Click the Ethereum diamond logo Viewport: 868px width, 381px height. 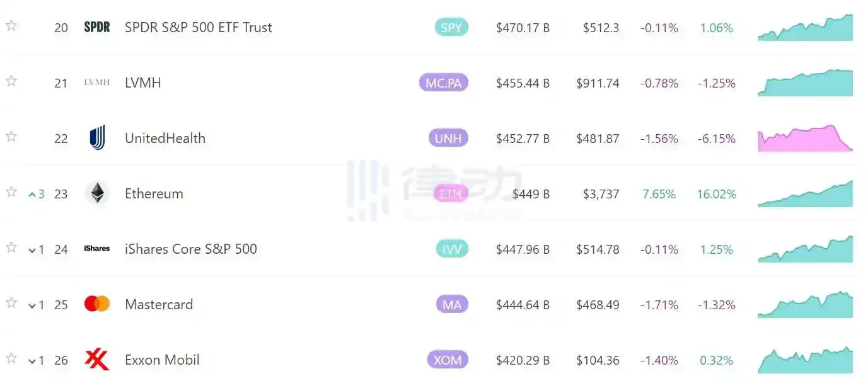97,193
